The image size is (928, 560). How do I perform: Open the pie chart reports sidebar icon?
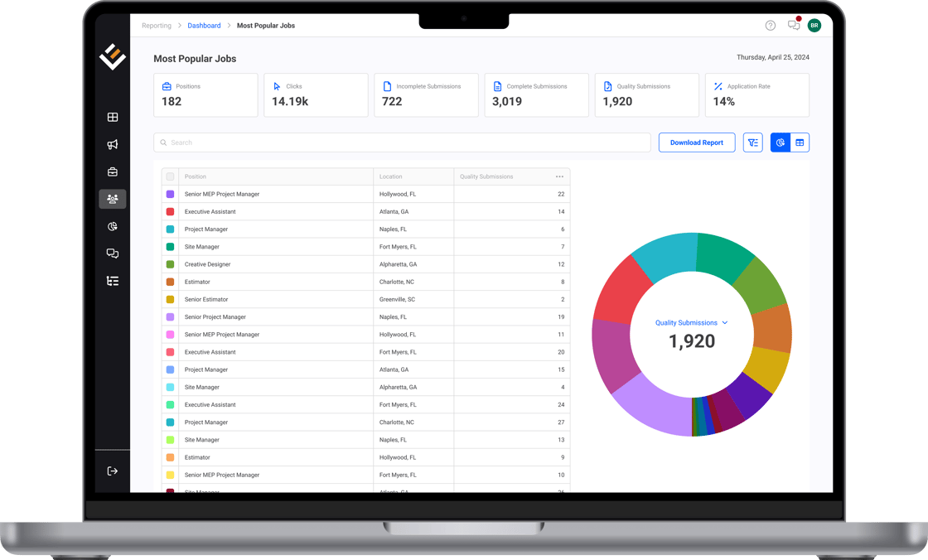click(x=113, y=226)
